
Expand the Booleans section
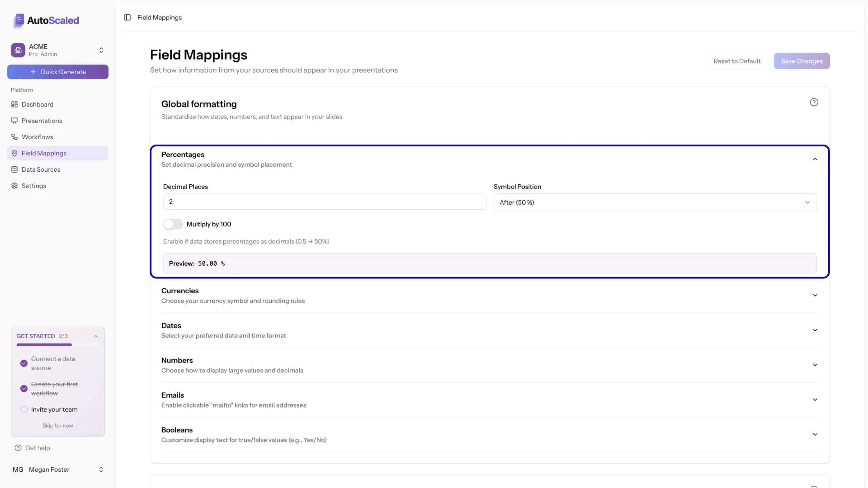point(815,434)
